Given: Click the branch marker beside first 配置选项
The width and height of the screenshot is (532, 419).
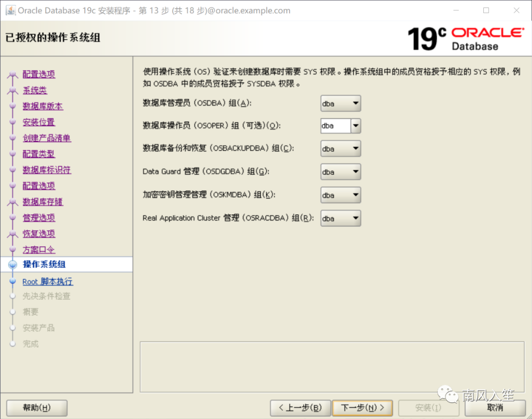Looking at the screenshot, I should coord(12,74).
